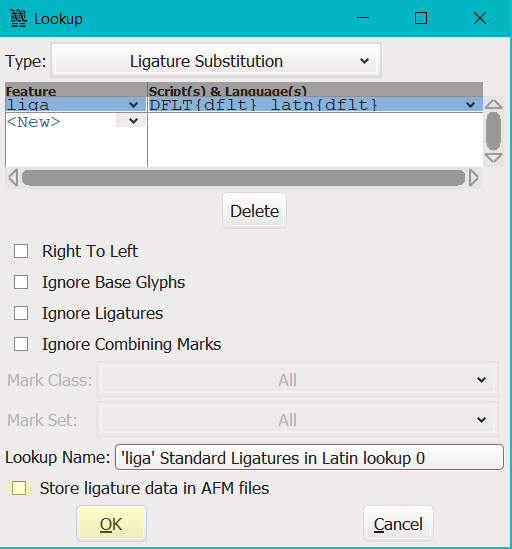Open the <New> feature row dropdown arrow

133,121
